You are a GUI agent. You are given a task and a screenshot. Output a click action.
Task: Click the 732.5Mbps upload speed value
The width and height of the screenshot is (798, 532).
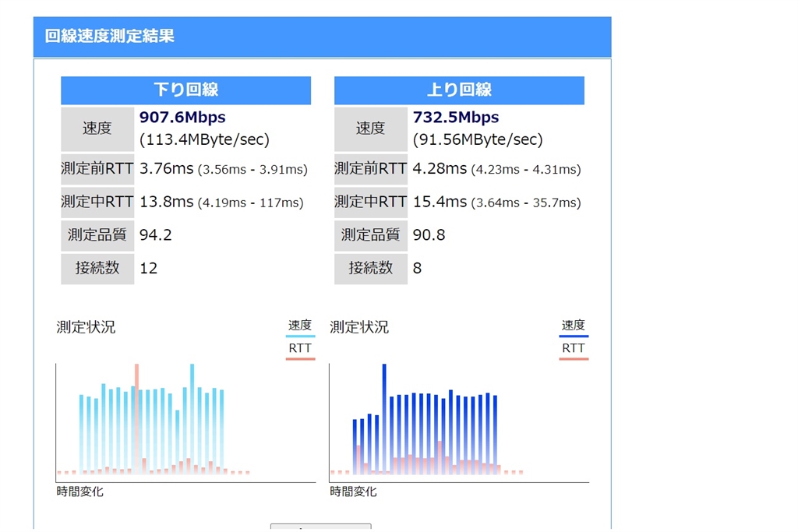456,118
